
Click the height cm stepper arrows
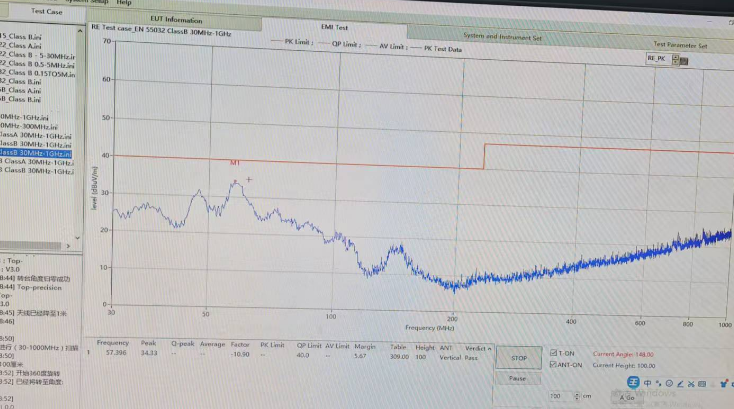click(x=577, y=396)
